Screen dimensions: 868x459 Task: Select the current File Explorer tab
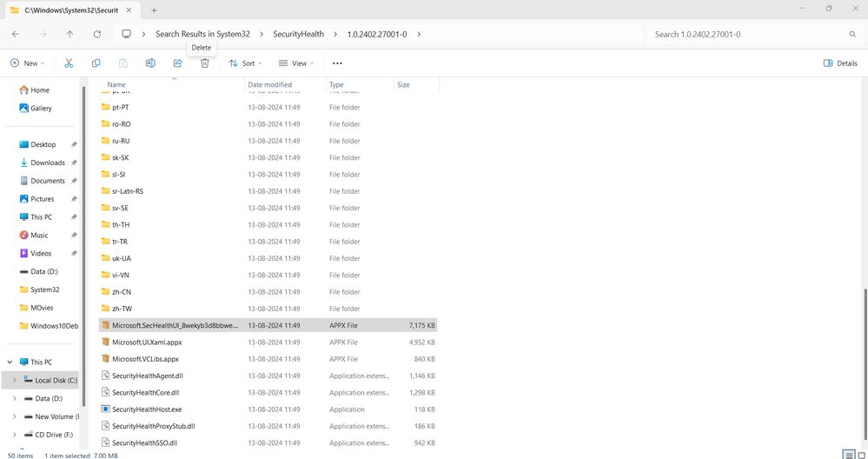pyautogui.click(x=73, y=10)
